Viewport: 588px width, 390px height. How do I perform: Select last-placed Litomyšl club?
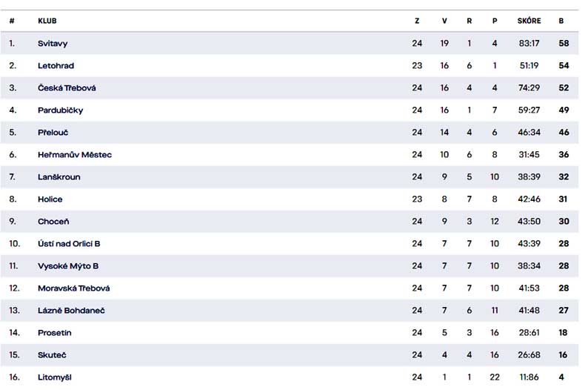[55, 377]
